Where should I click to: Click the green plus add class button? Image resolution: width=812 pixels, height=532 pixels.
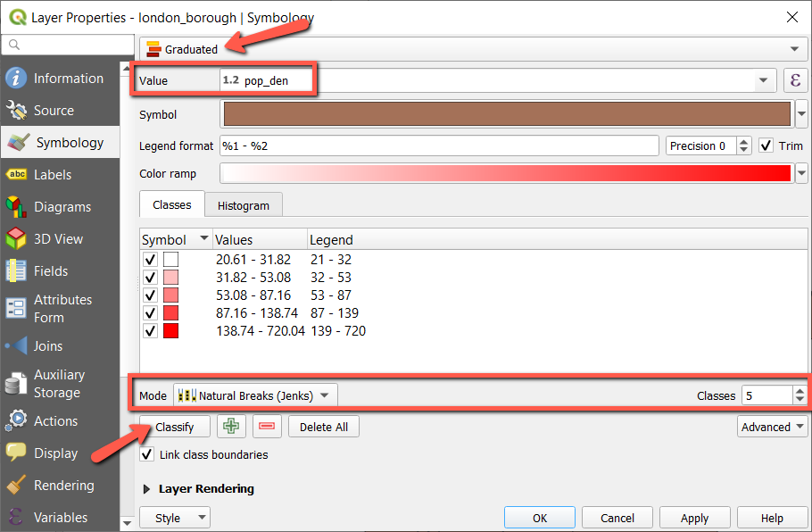click(231, 427)
